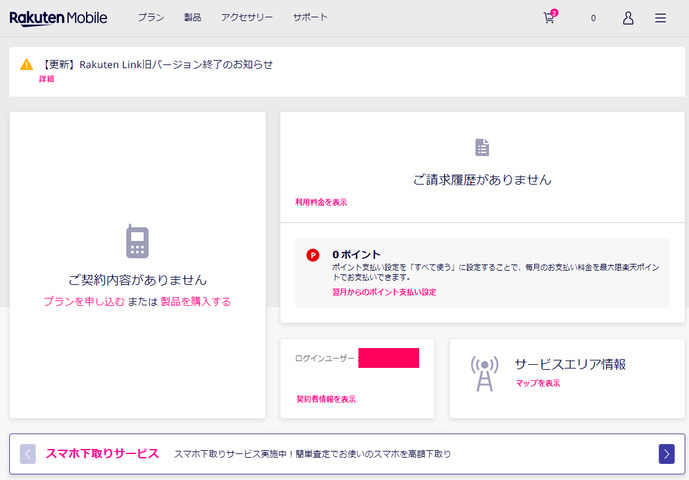Open the 製品 menu
The height and width of the screenshot is (480, 689).
click(x=193, y=18)
